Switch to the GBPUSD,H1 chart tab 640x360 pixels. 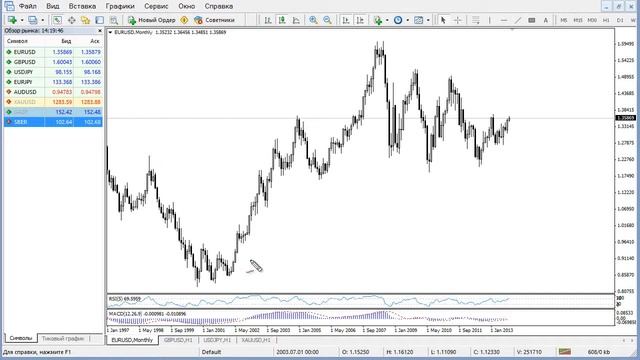tap(178, 340)
